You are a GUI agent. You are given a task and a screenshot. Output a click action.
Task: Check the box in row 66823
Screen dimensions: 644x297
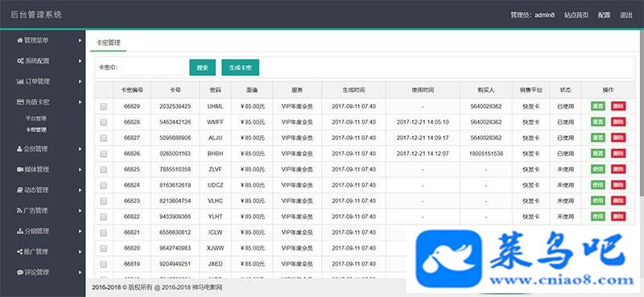104,201
